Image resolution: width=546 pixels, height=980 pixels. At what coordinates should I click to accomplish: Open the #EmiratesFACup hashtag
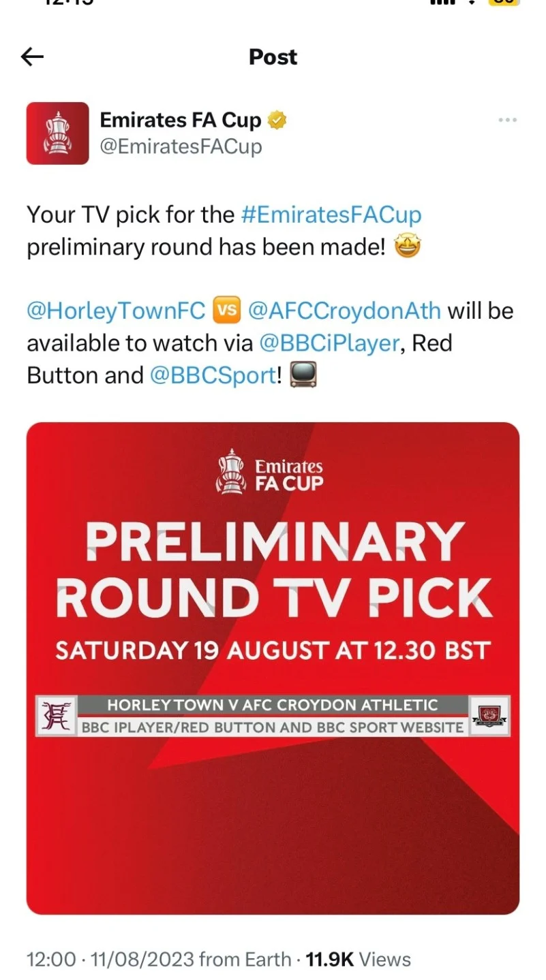(331, 215)
